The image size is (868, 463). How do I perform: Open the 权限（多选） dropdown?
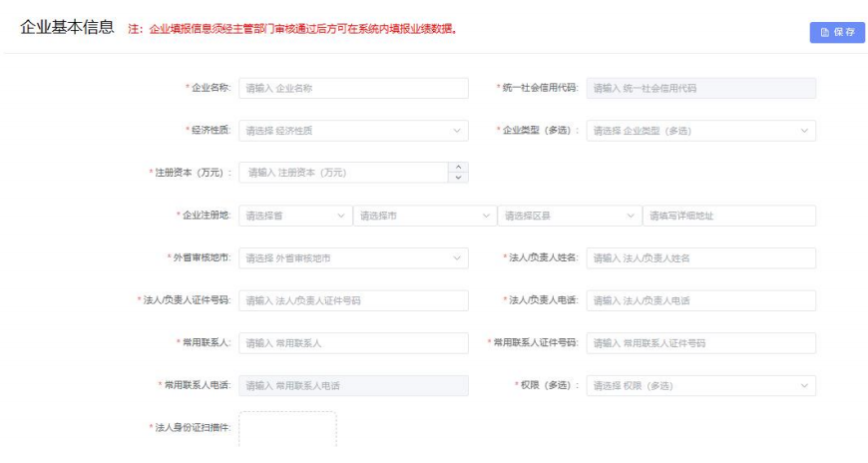700,385
